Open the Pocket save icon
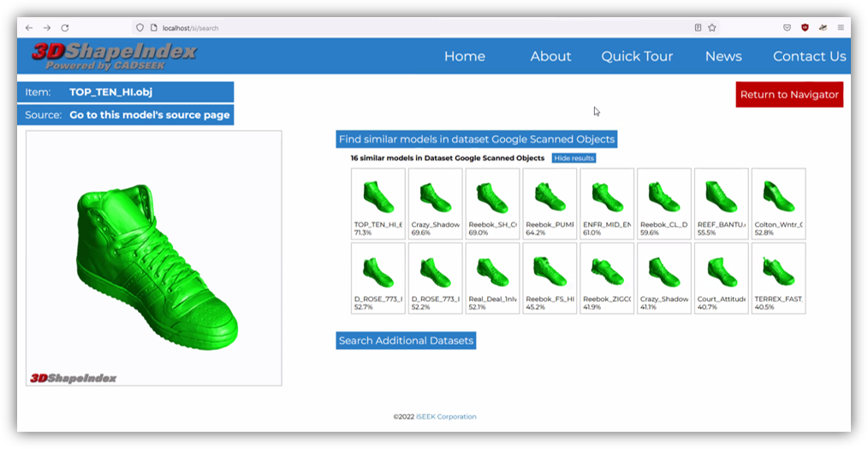This screenshot has width=868, height=449. pyautogui.click(x=787, y=27)
